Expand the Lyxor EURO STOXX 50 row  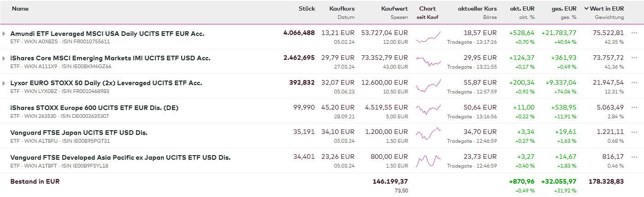click(4, 83)
